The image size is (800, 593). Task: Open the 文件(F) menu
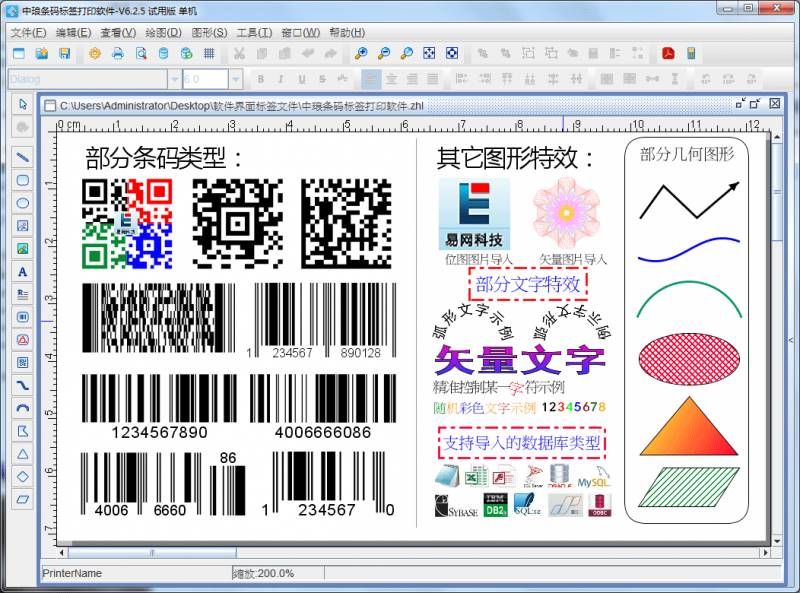click(x=29, y=33)
